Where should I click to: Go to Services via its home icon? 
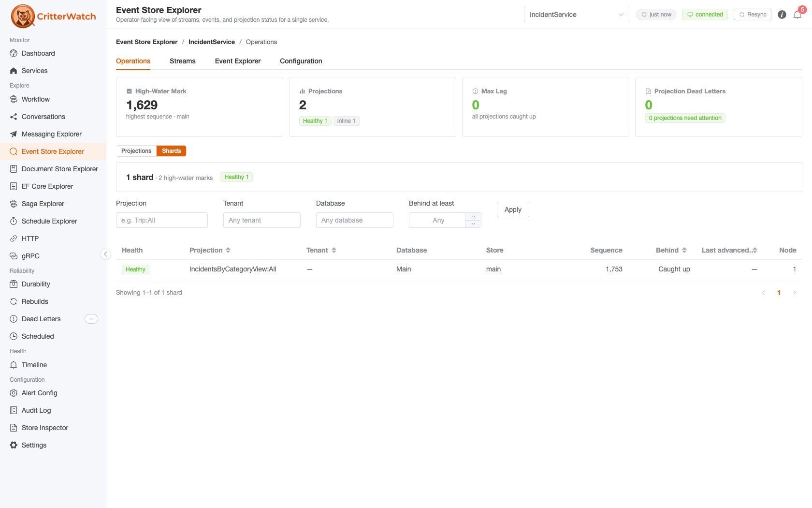[14, 71]
